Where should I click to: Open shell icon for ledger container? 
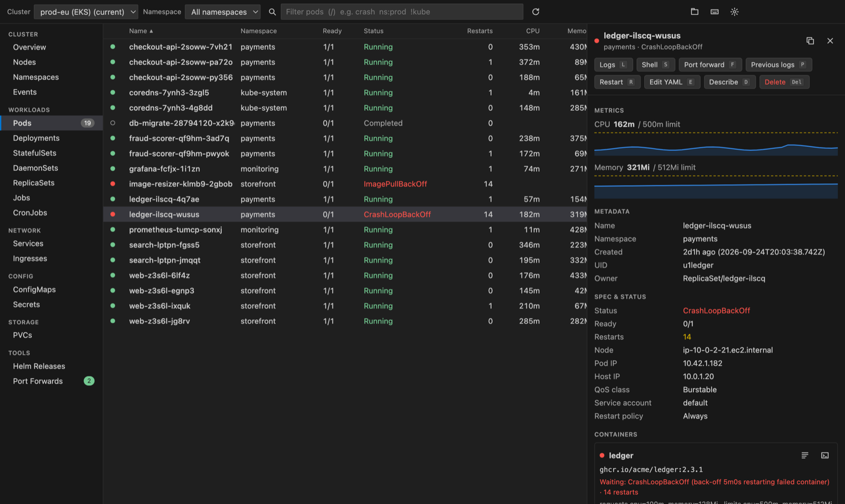825,455
